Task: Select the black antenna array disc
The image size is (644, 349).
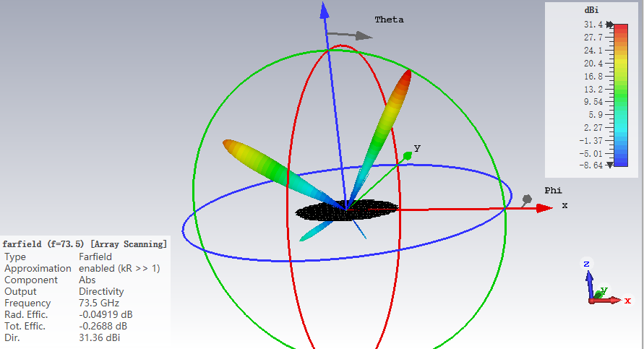Action: [347, 210]
